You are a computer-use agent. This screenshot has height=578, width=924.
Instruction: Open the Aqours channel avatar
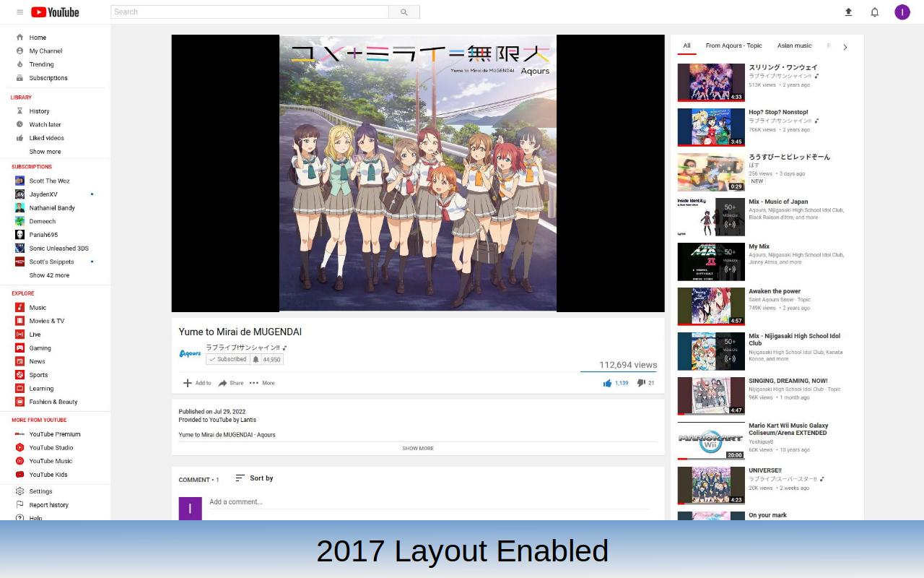point(190,353)
